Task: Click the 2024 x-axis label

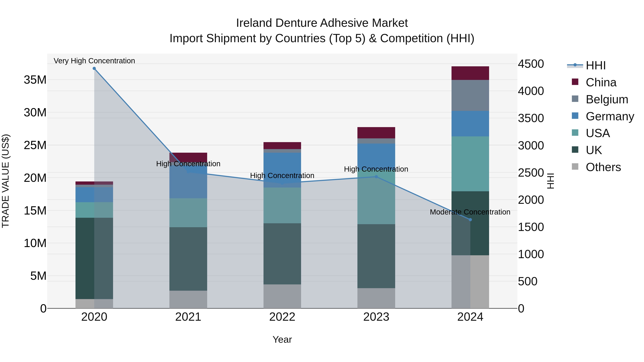Action: click(x=470, y=317)
